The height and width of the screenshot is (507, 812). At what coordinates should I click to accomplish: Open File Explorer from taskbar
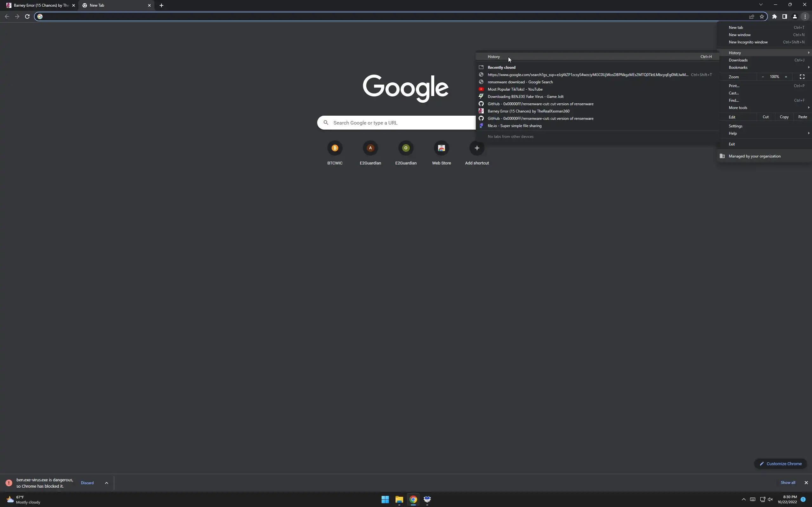(x=399, y=499)
